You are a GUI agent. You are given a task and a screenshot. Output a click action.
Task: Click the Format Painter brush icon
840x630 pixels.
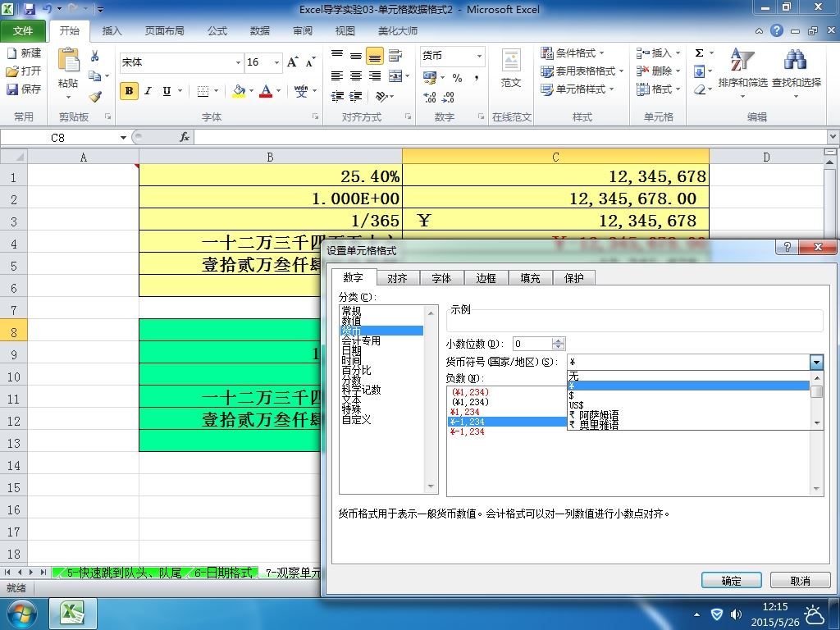95,97
